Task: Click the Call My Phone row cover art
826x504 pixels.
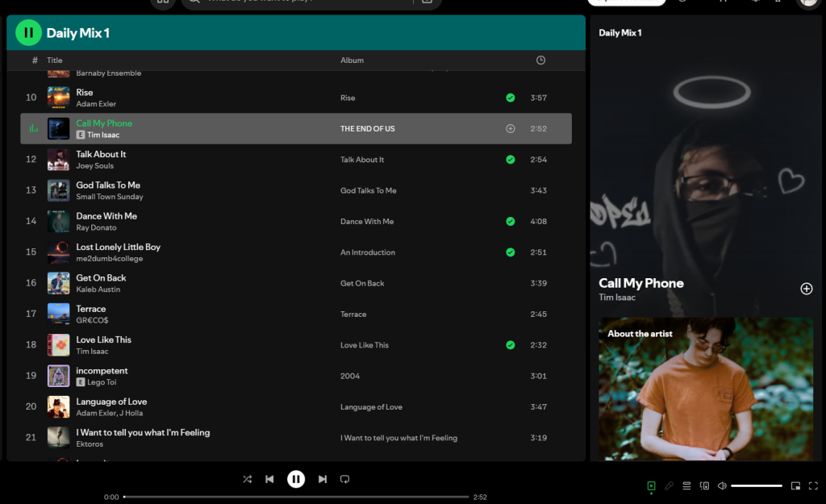Action: (58, 128)
